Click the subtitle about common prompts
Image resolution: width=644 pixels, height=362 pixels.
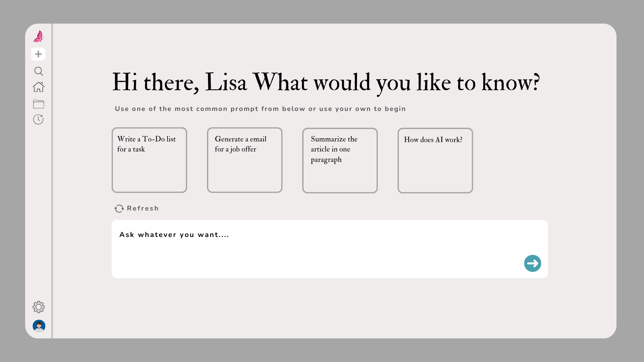pyautogui.click(x=260, y=109)
